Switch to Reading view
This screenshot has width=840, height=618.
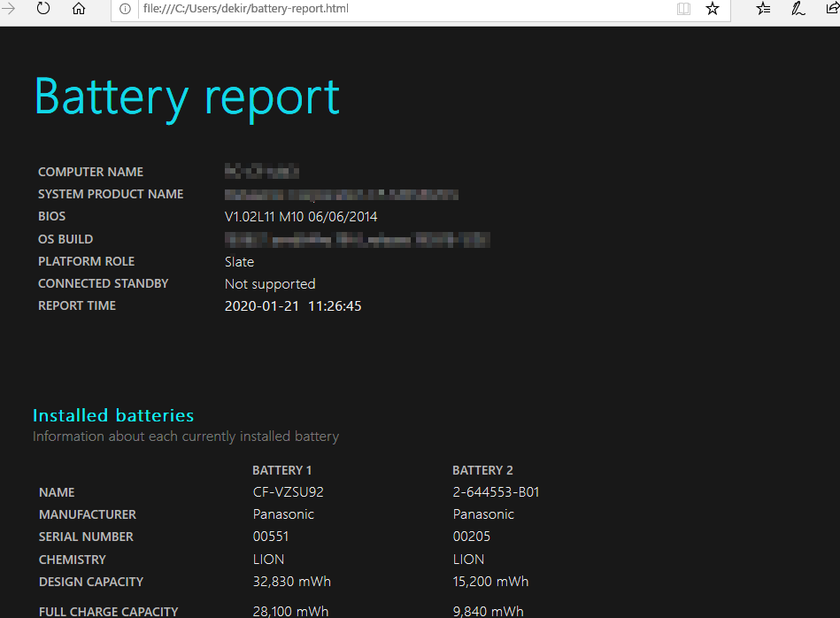point(683,9)
